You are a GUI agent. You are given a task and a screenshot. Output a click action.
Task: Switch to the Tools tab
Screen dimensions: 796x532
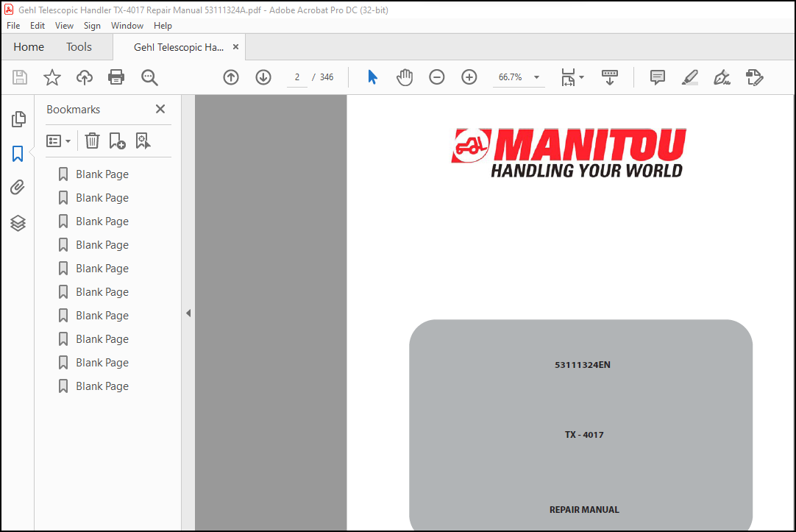coord(79,46)
